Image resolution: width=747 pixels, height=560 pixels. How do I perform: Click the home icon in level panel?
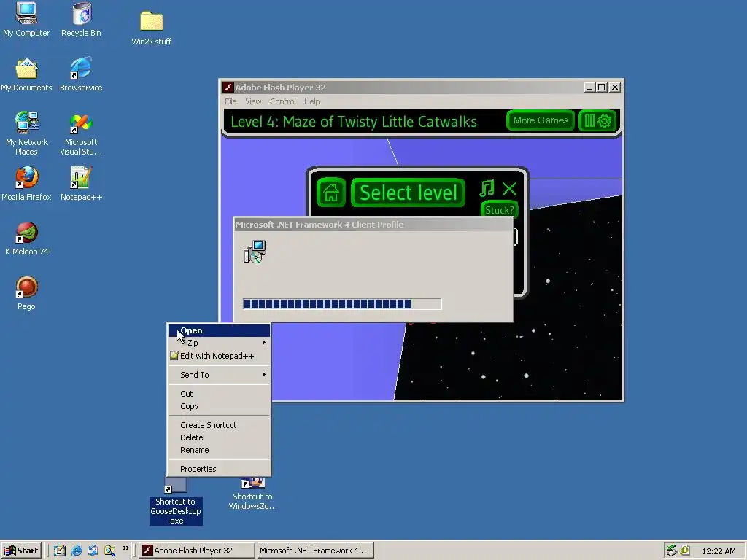(x=331, y=192)
